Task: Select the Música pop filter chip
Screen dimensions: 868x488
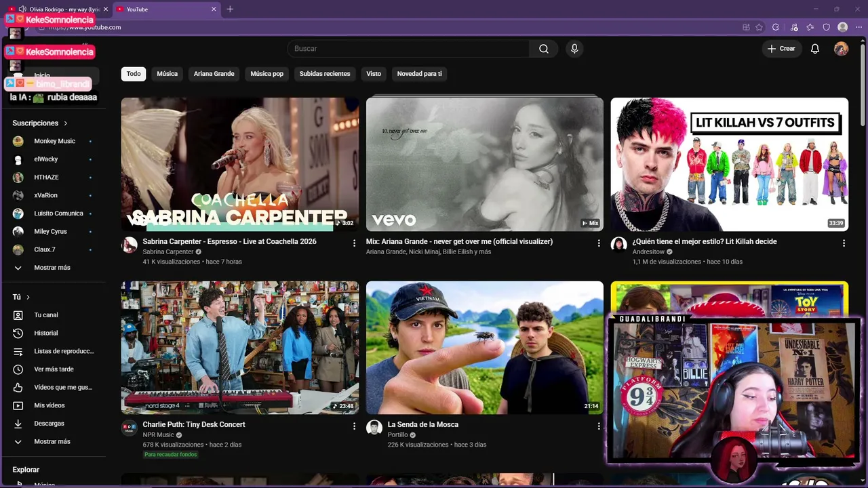Action: pos(267,74)
